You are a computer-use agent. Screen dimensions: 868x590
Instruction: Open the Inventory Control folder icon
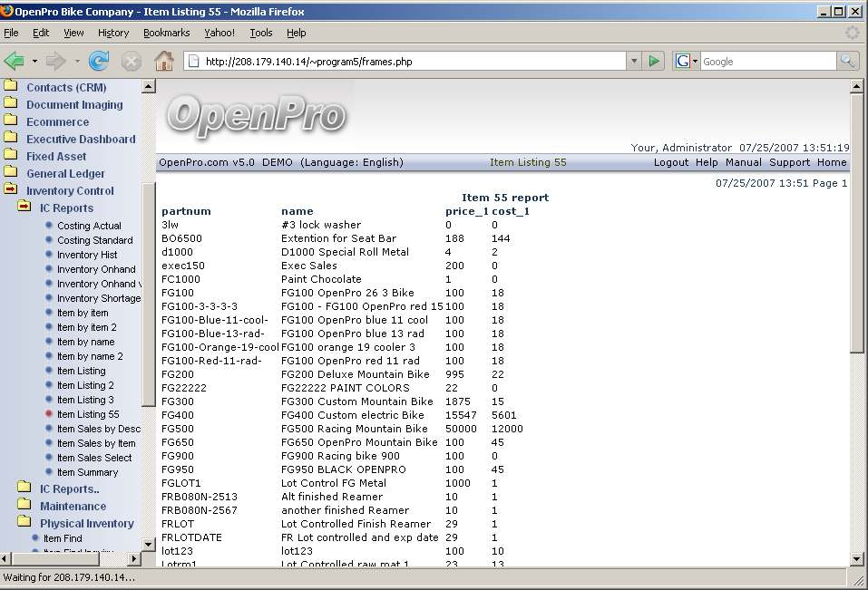point(11,190)
